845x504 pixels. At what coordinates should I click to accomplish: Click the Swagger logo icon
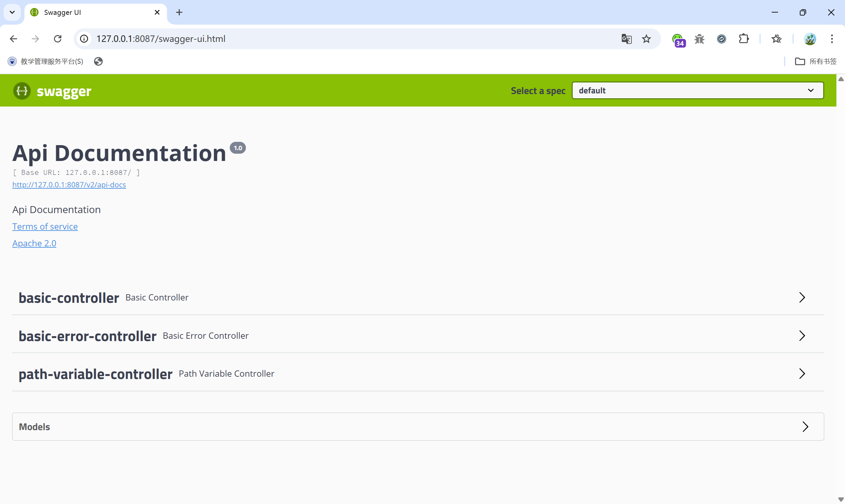22,91
